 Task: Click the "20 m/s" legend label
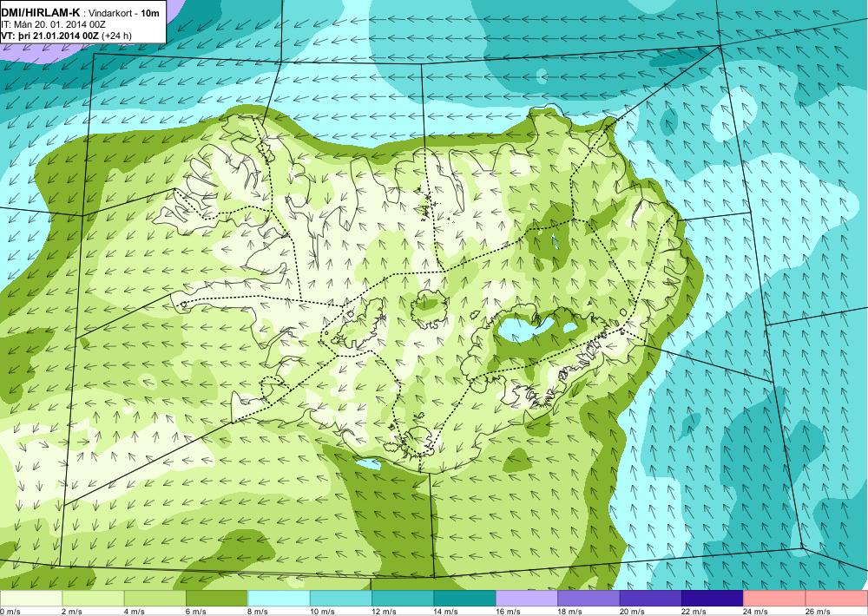632,612
